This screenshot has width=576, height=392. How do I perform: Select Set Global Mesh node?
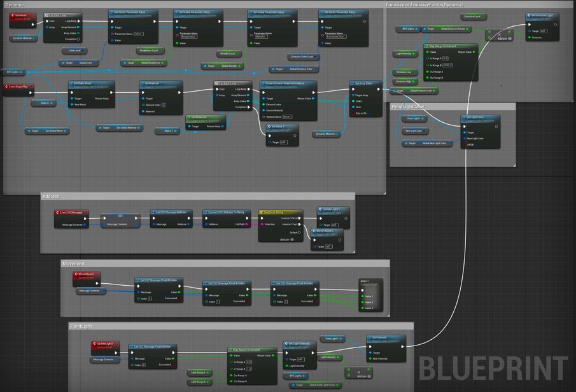click(x=47, y=130)
